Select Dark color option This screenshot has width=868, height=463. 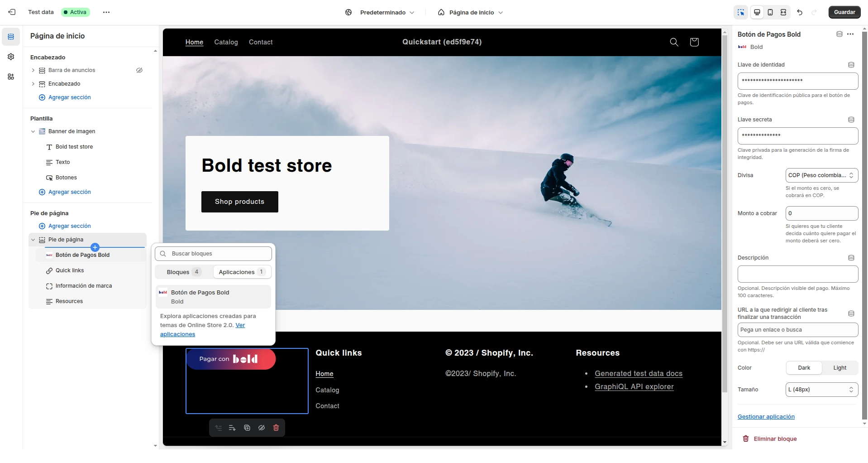[804, 368]
